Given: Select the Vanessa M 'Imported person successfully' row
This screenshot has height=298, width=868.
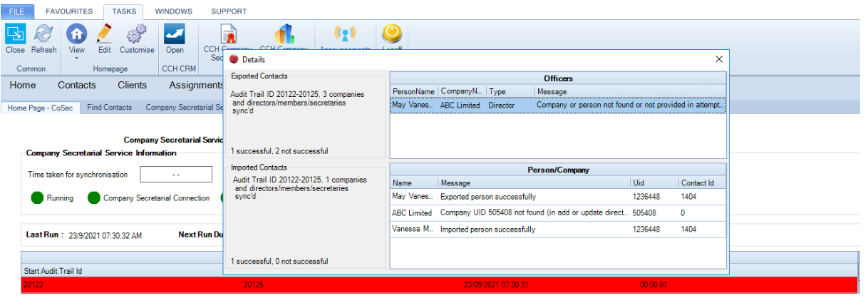Looking at the screenshot, I should (x=558, y=230).
